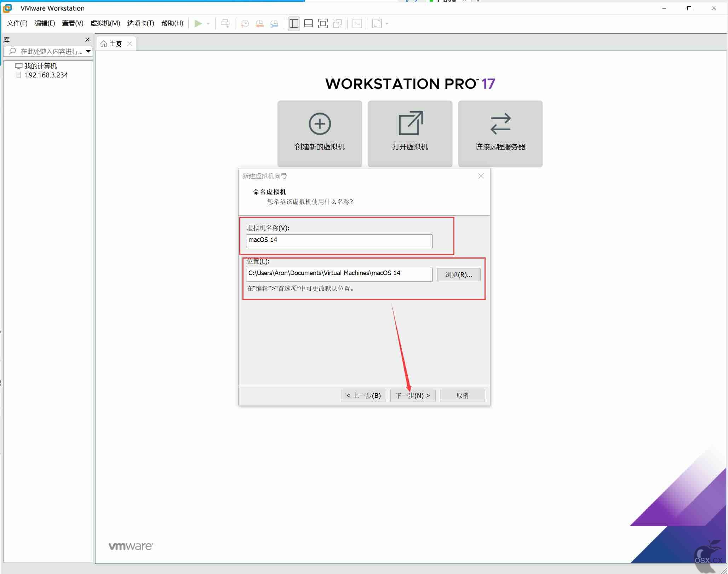Click the take snapshot toolbar icon
The width and height of the screenshot is (728, 574).
[245, 23]
